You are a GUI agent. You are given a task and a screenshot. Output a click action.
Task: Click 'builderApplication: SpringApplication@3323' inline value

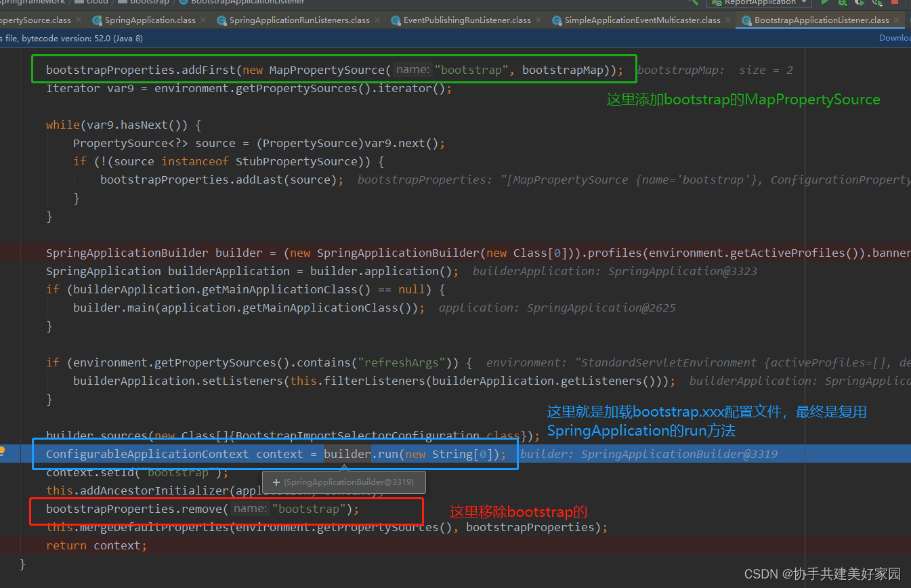(615, 271)
